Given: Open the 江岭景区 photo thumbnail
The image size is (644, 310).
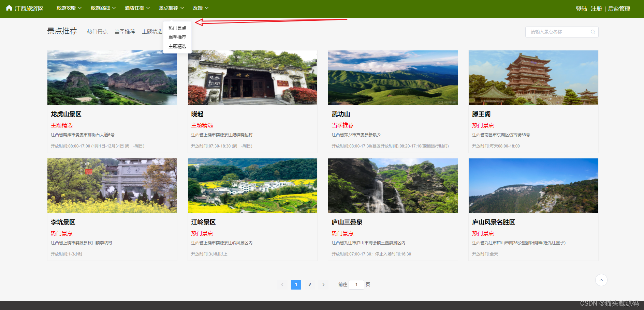Looking at the screenshot, I should pos(252,186).
